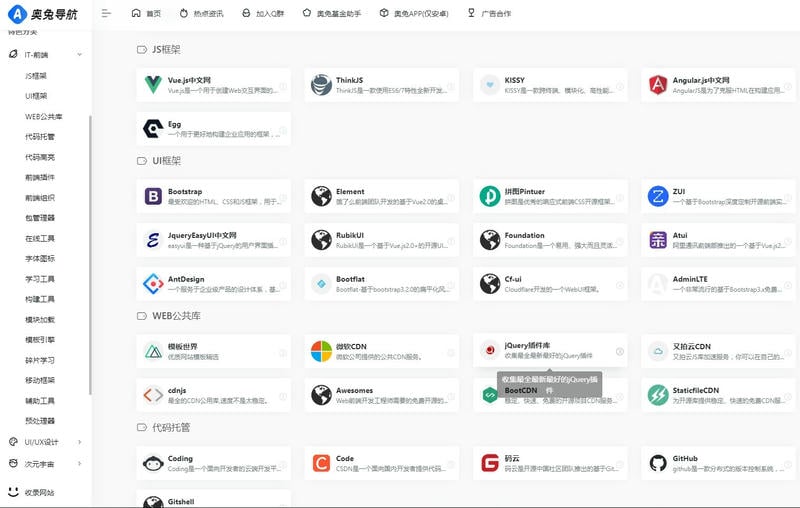Screen dimensions: 800x508
Task: Click the Pintuer green logo icon
Action: click(x=490, y=196)
